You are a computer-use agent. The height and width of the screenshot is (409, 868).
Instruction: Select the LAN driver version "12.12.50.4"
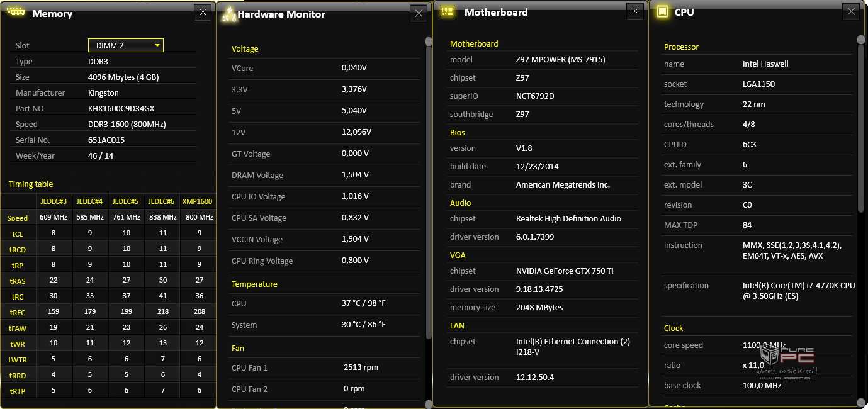(x=535, y=377)
